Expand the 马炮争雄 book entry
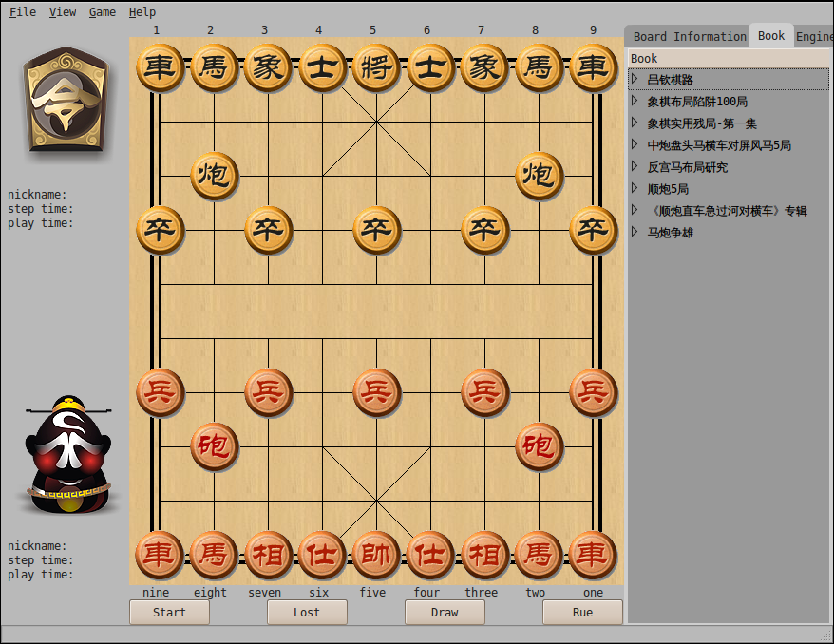This screenshot has height=644, width=834. pos(635,232)
